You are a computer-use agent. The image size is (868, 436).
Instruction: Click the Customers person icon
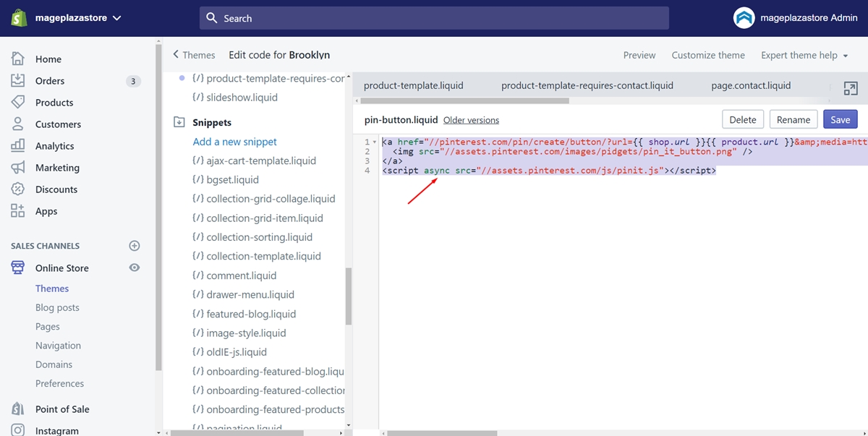[18, 124]
